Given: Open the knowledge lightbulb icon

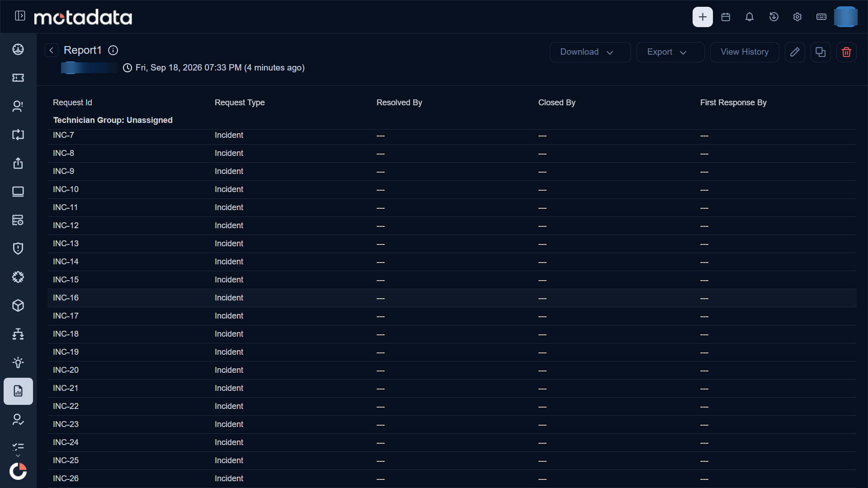Looking at the screenshot, I should tap(18, 362).
